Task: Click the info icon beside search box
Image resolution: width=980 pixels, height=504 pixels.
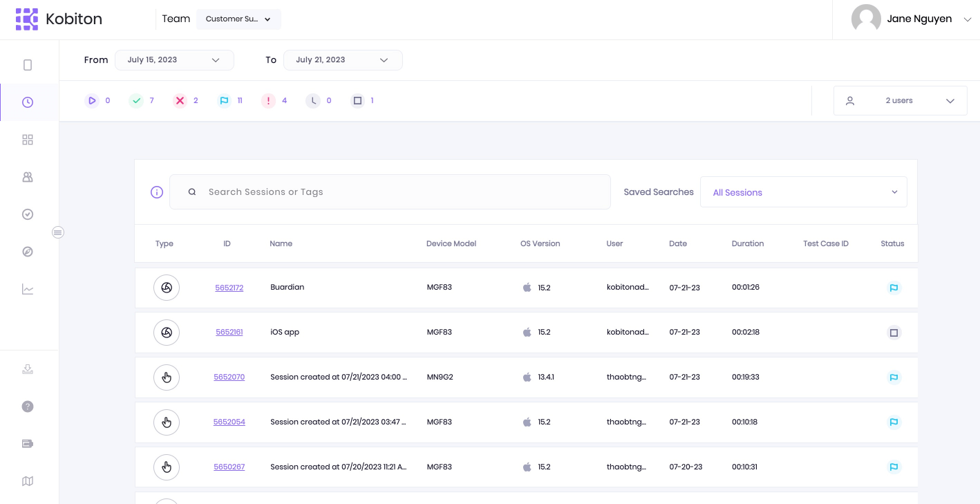Action: tap(157, 192)
